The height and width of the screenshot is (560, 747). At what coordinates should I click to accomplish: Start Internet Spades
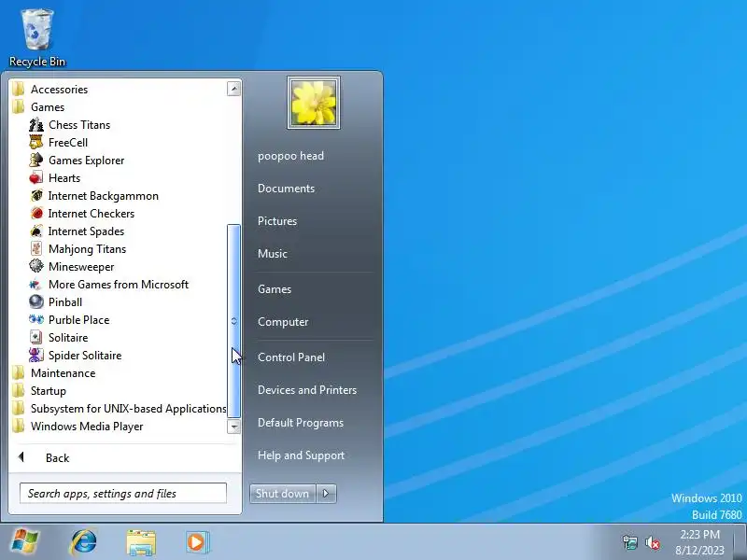tap(78, 231)
